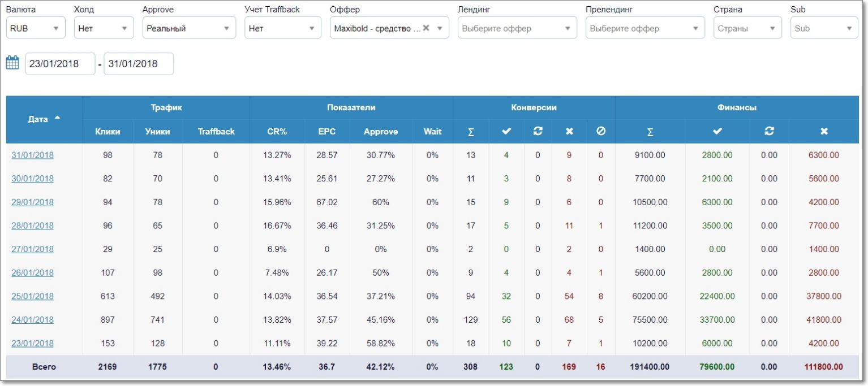Viewport: 868px width, 386px height.
Task: Select the total approve rate 42.12%
Action: tap(381, 367)
